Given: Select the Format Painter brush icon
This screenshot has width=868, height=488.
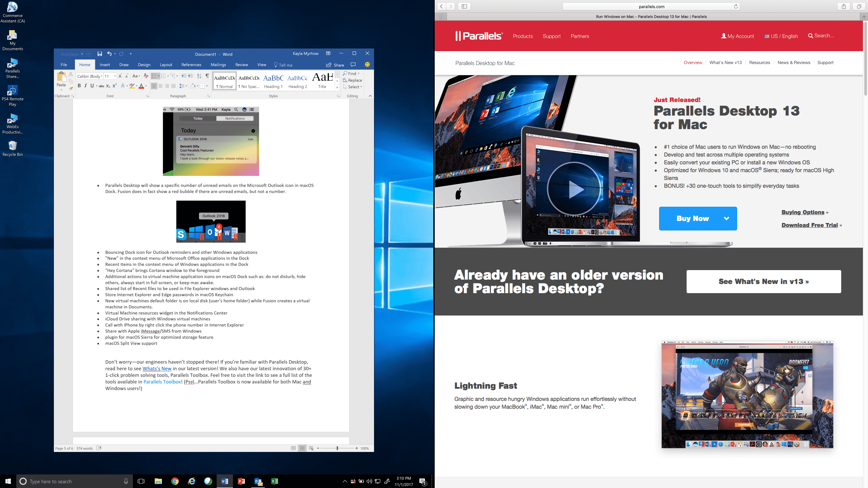Looking at the screenshot, I should pos(71,88).
